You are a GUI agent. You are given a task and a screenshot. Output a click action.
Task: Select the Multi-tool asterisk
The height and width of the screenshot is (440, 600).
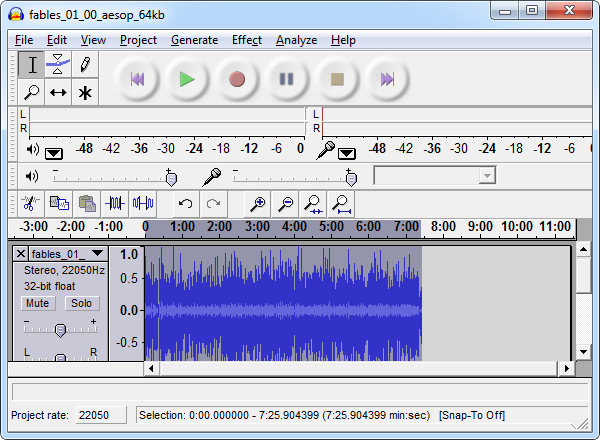point(85,92)
